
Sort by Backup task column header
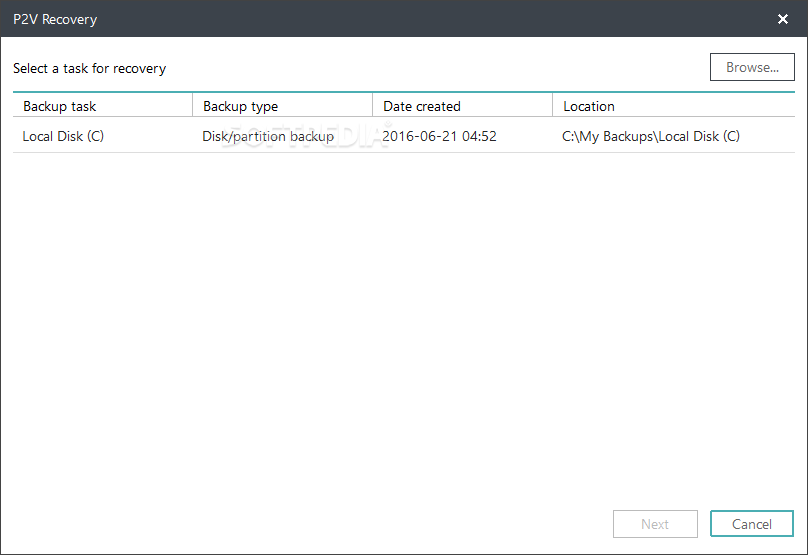click(x=103, y=106)
